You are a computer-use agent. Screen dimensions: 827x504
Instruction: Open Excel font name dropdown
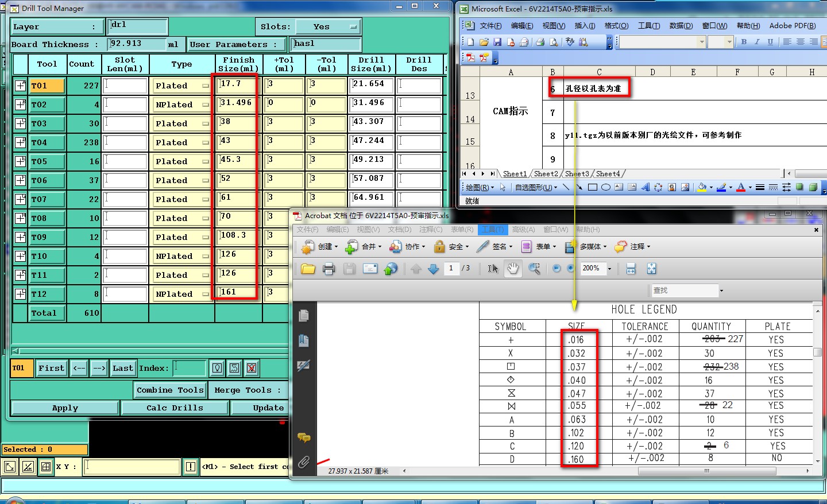701,42
